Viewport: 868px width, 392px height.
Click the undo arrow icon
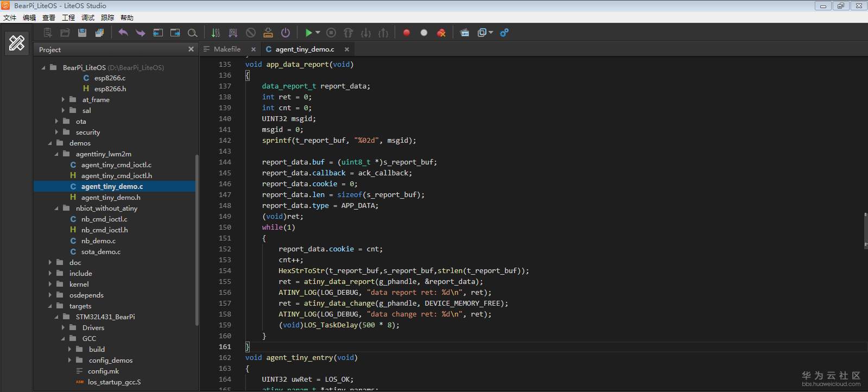123,33
